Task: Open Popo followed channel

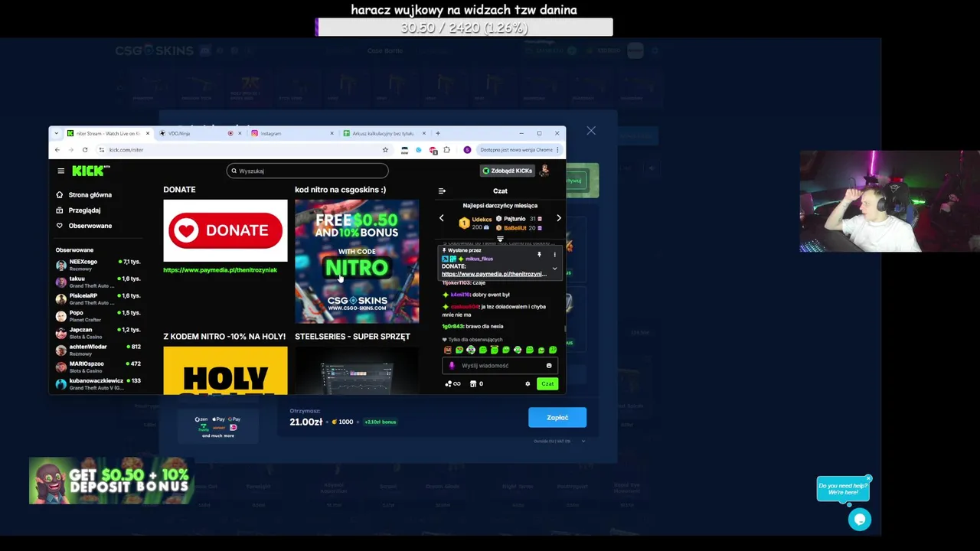Action: (x=98, y=315)
